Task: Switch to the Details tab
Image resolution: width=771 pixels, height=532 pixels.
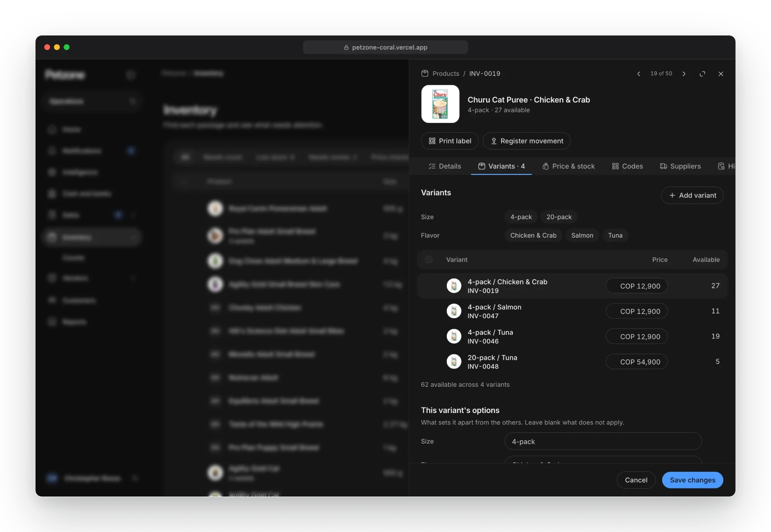Action: coord(445,166)
